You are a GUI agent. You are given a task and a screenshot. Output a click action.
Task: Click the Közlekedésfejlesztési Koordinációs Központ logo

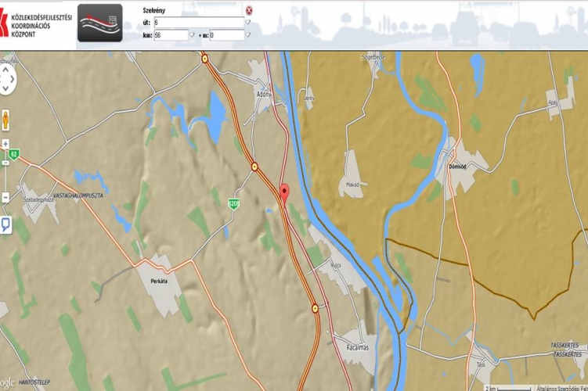[x=35, y=23]
